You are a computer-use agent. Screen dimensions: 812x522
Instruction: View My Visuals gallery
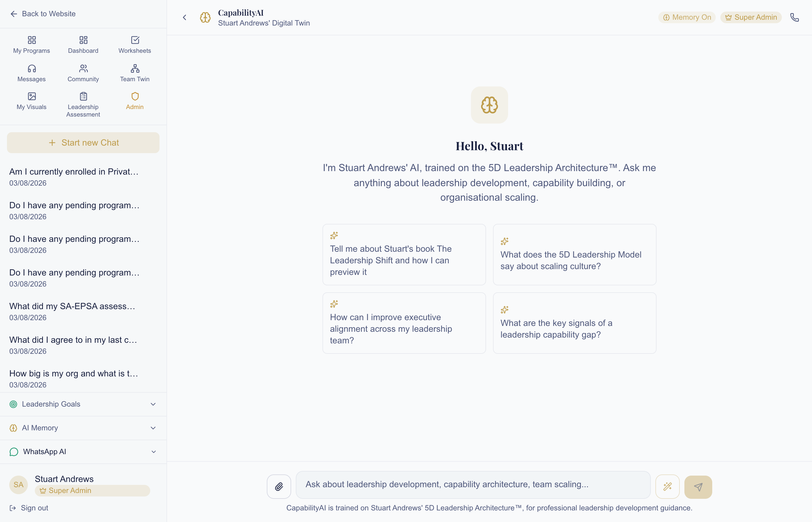[32, 101]
